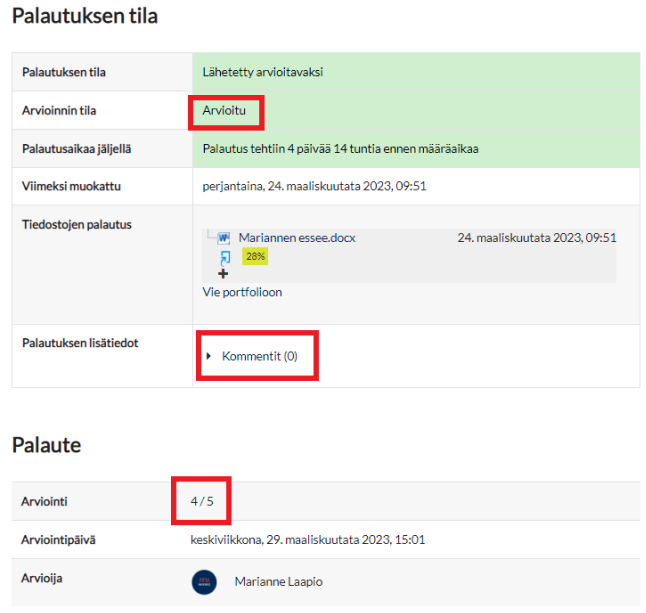The image size is (646, 613).
Task: Click the grader's round avatar image
Action: [x=204, y=582]
